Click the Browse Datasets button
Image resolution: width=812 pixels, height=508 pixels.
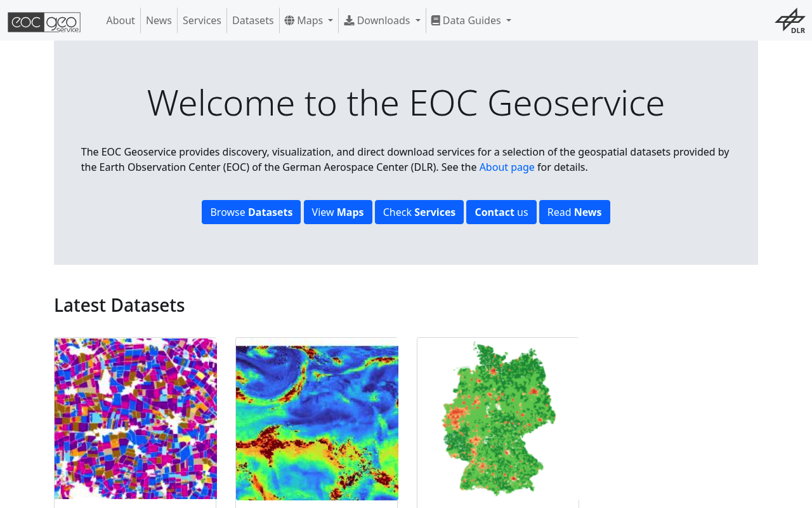coord(251,212)
